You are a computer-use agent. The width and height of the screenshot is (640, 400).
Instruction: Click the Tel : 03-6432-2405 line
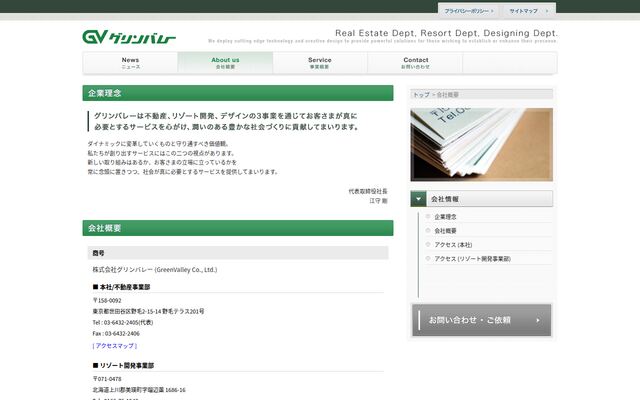(x=122, y=322)
